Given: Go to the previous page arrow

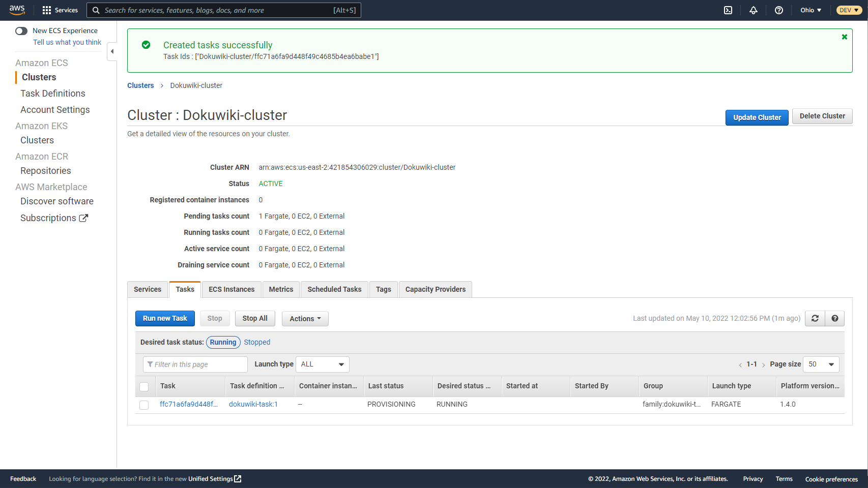Looking at the screenshot, I should click(x=740, y=364).
